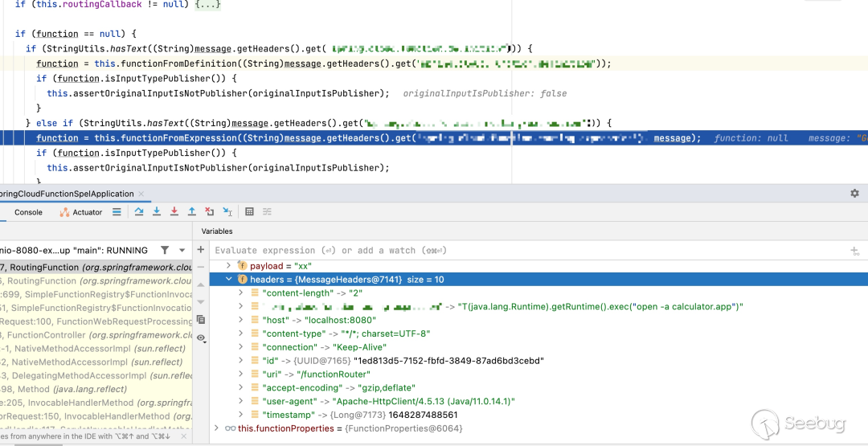Switch to the Actuator tab
The height and width of the screenshot is (446, 868).
point(81,212)
